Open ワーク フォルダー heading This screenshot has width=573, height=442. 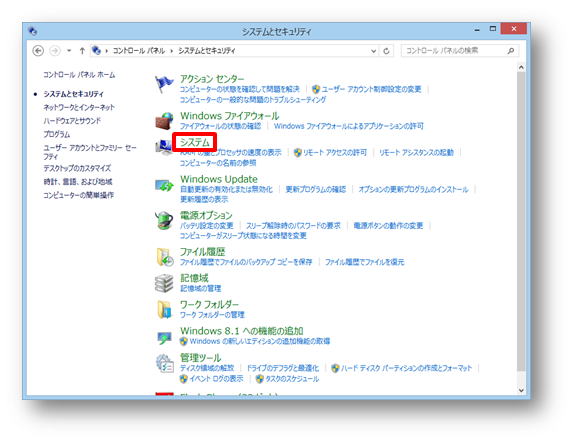(x=209, y=304)
